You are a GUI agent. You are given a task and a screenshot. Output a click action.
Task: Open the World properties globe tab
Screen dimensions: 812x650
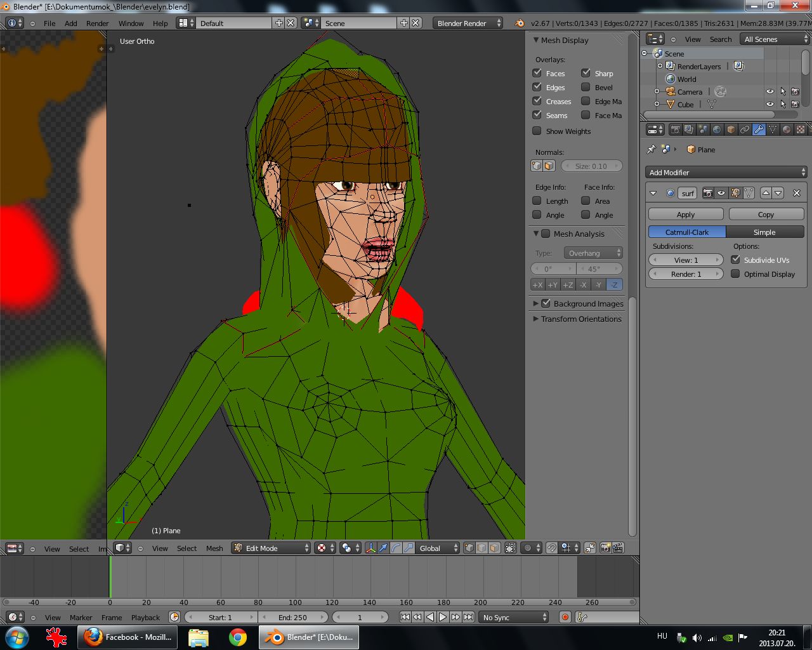717,129
